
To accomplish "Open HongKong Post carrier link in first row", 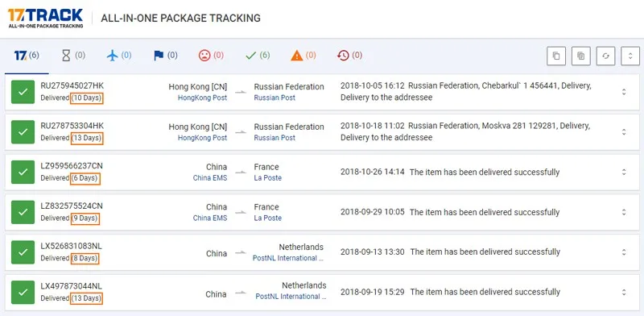I will point(202,98).
